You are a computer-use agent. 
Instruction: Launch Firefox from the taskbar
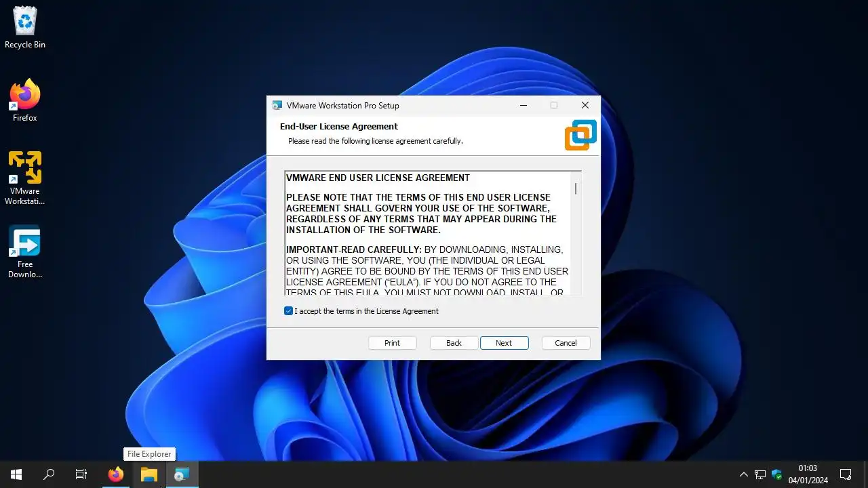[116, 474]
